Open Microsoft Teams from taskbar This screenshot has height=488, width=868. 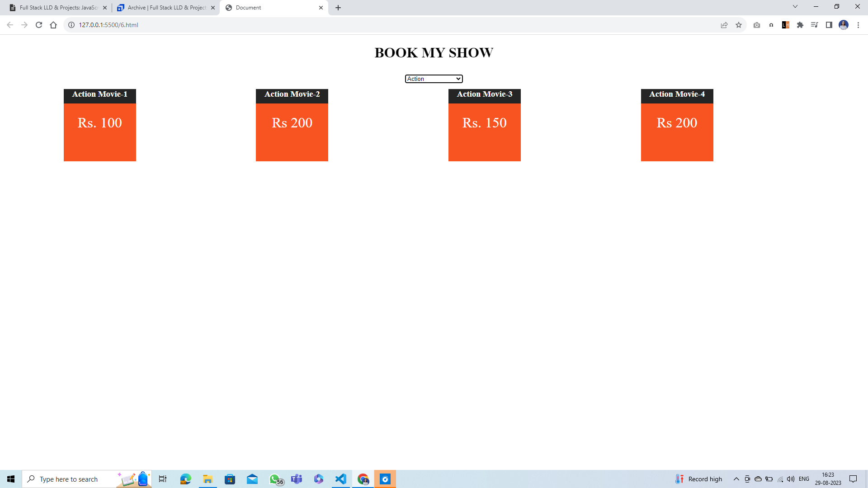(x=297, y=479)
